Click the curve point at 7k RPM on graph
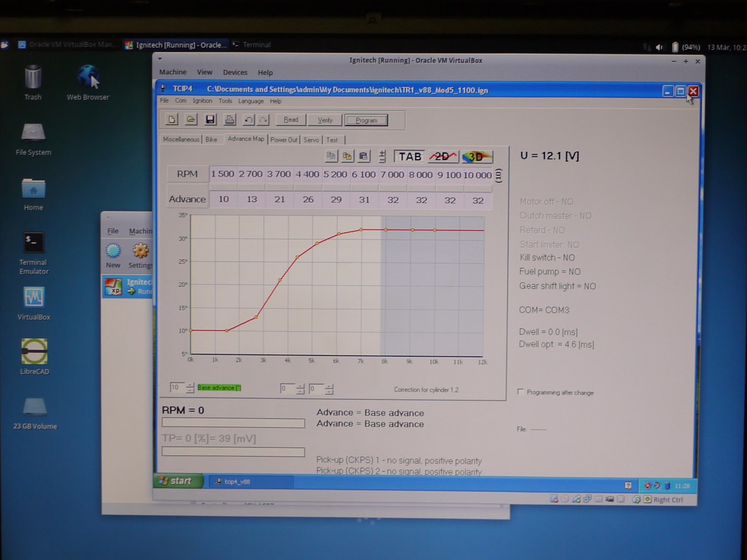 (361, 230)
